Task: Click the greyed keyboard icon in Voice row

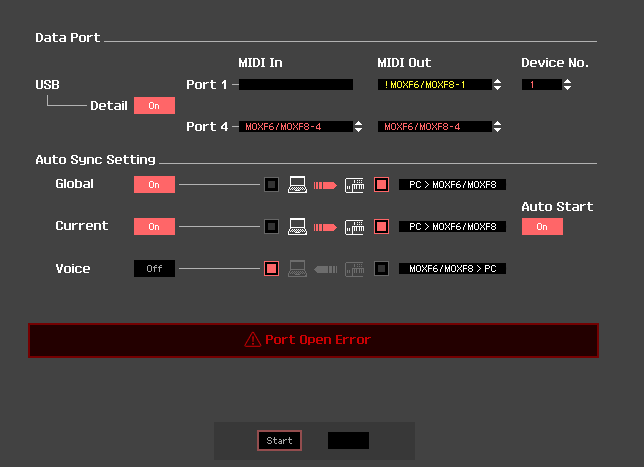Action: [x=354, y=269]
